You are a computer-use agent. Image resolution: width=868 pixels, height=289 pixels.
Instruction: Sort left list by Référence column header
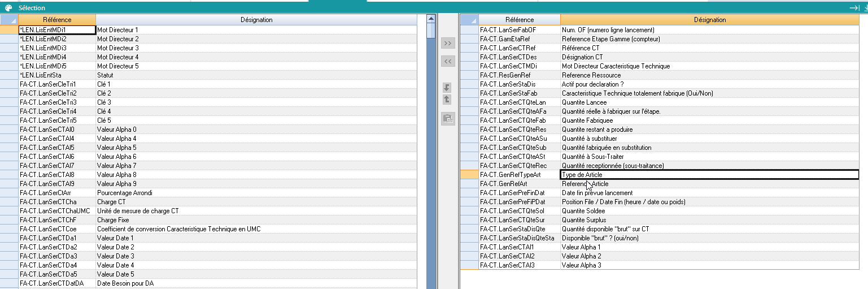pos(57,20)
